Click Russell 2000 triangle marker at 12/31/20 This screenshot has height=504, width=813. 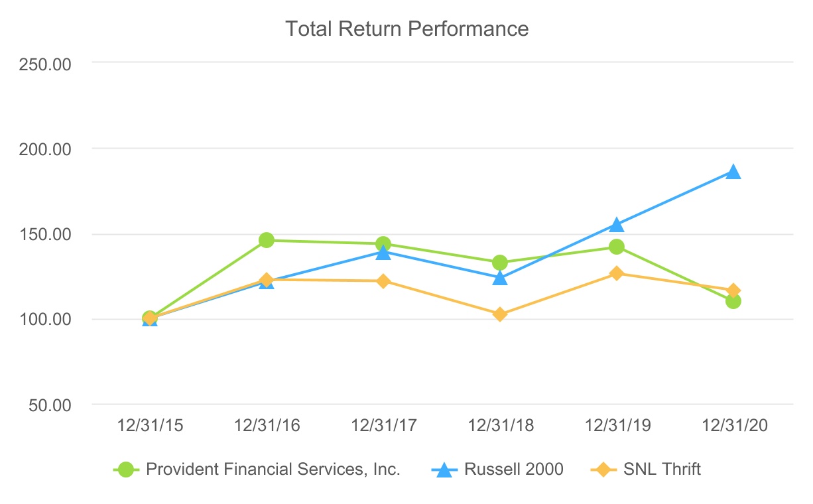click(733, 172)
